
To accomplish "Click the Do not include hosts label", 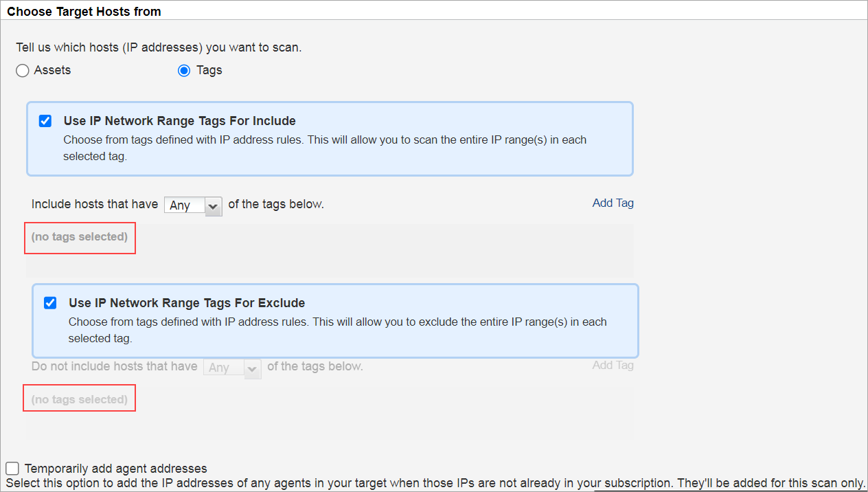I will coord(114,366).
